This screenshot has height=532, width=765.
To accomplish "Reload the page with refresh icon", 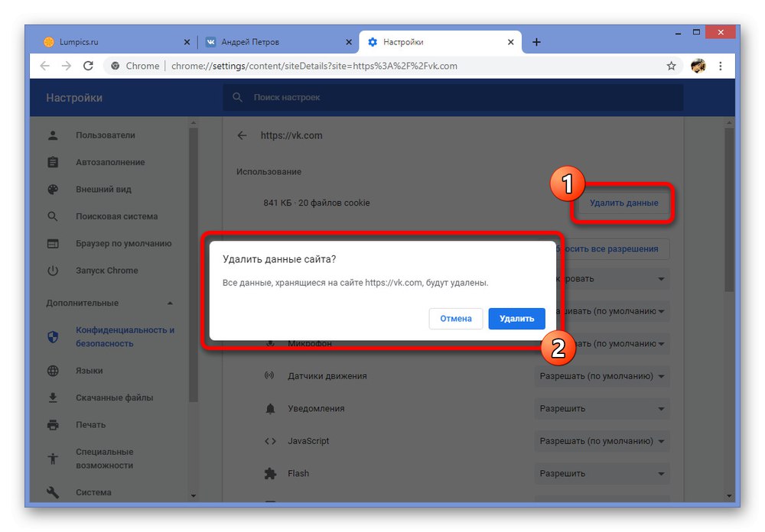I will (88, 66).
